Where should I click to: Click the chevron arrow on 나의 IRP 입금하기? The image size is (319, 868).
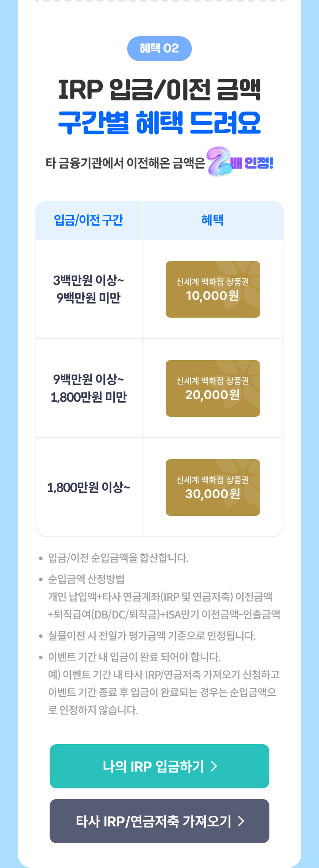pos(214,766)
